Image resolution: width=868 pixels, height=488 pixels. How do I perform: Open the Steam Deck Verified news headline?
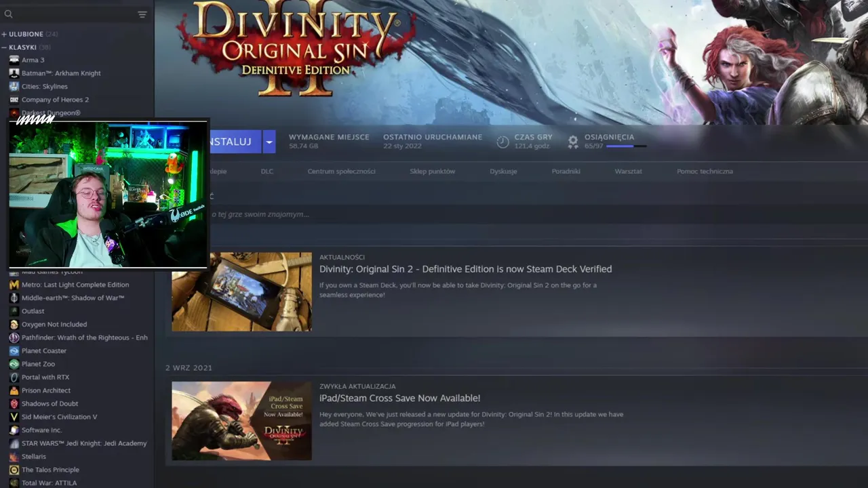[465, 269]
